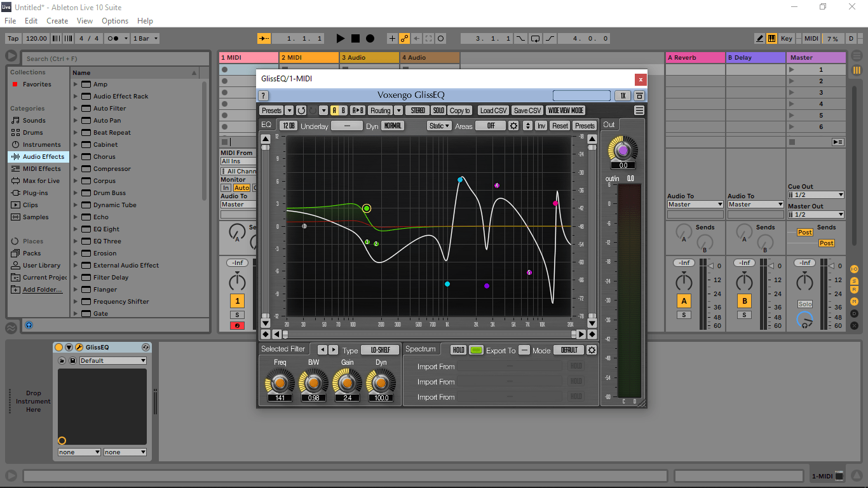
Task: Click the Gain knob of selected filter
Action: tap(347, 383)
